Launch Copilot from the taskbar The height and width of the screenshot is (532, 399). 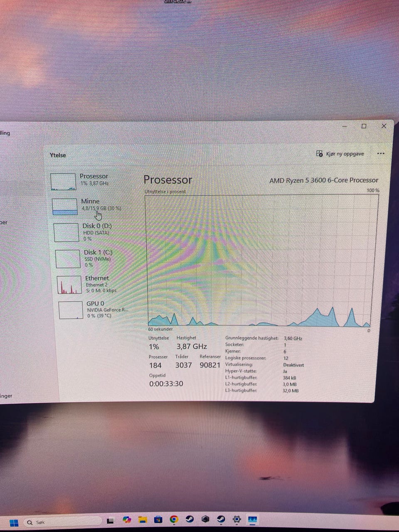tap(127, 520)
